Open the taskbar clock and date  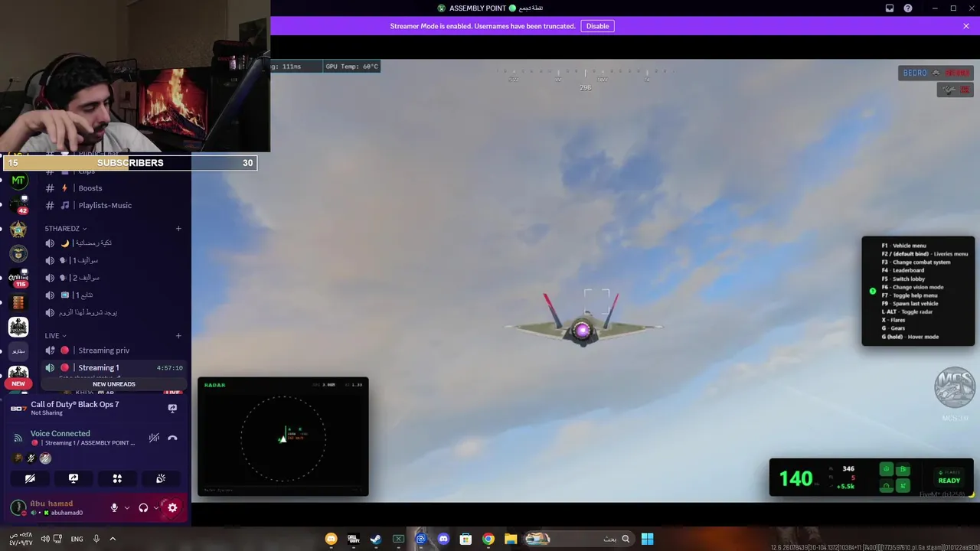point(21,538)
